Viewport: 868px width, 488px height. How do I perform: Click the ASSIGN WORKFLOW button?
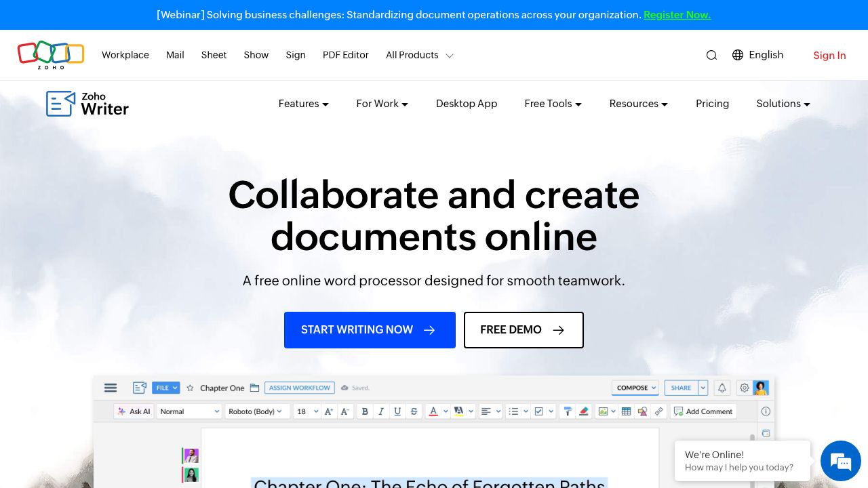(x=300, y=388)
